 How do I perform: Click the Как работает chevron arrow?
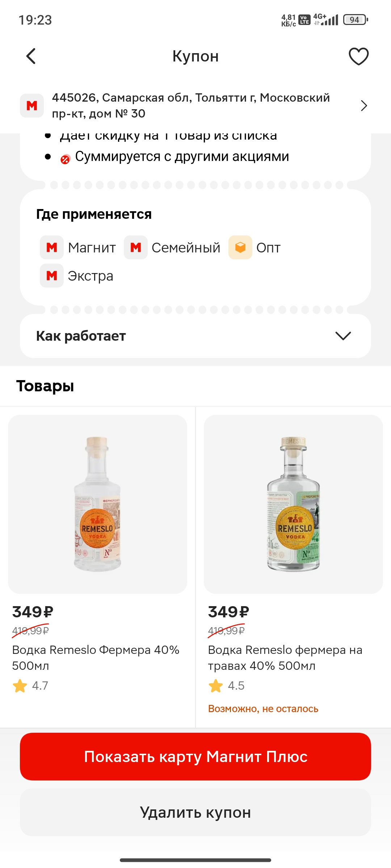343,336
